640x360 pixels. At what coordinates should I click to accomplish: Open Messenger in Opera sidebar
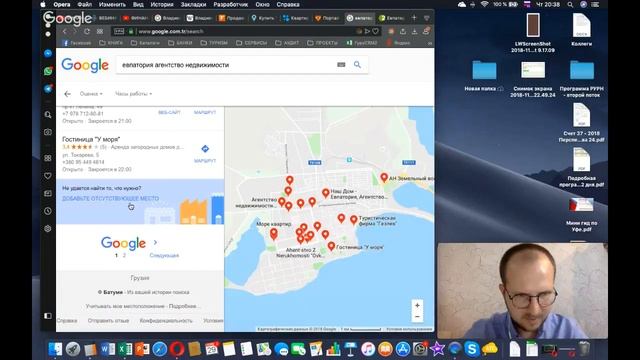click(48, 53)
